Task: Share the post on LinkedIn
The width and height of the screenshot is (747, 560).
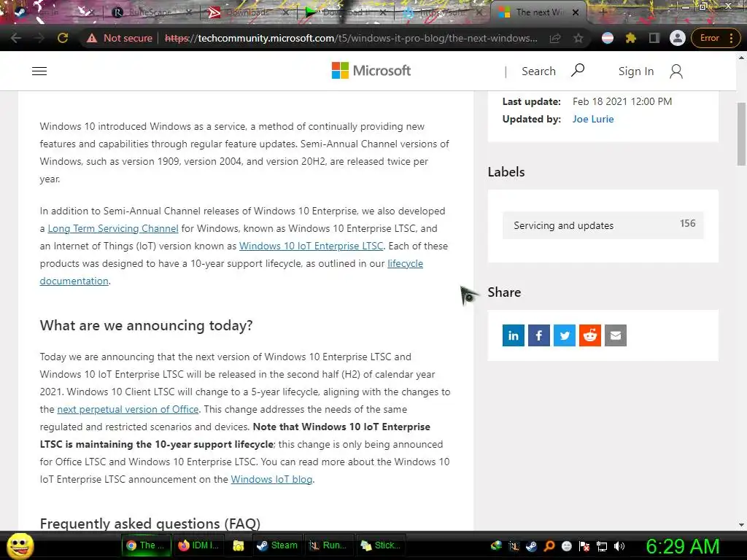Action: coord(513,335)
